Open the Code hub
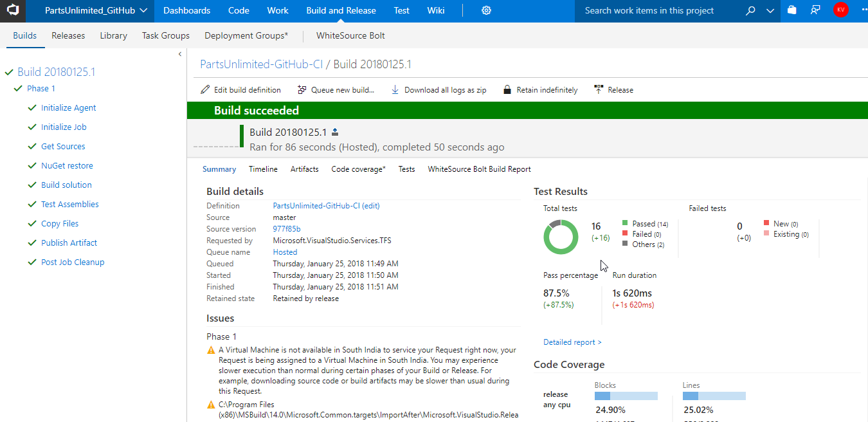Screen dimensions: 868x422 239,11
